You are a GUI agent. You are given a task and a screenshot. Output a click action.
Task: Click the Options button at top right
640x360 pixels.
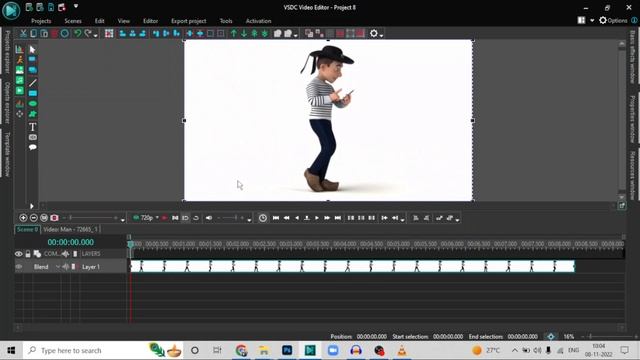[613, 20]
